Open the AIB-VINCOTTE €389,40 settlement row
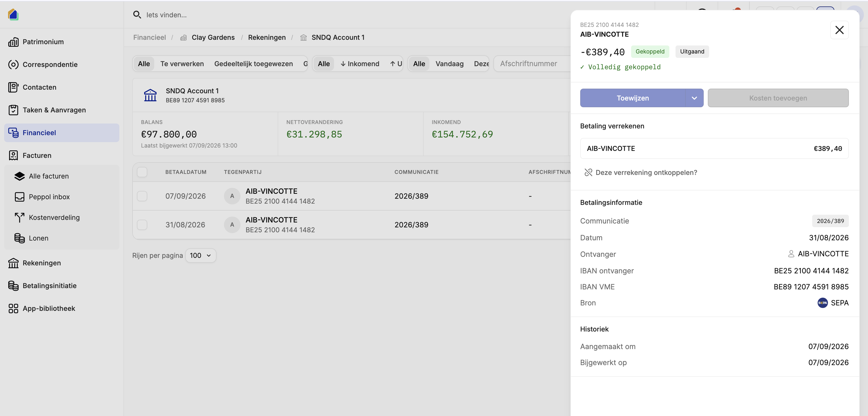 coord(714,149)
